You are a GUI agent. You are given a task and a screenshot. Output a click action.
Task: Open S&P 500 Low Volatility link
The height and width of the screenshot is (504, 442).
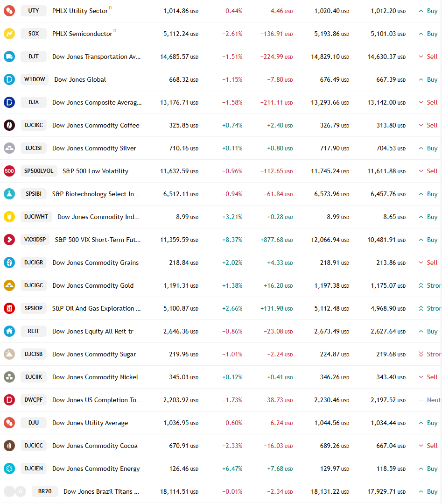point(95,171)
